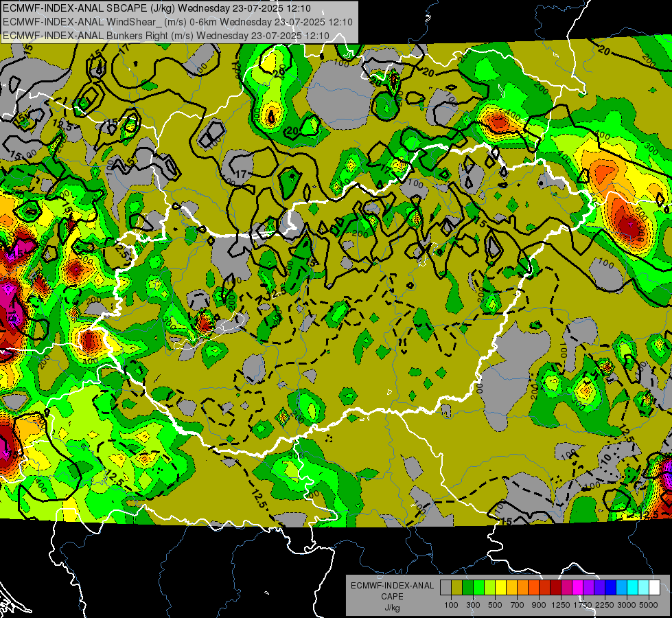Viewport: 672px width, 618px height.
Task: Click the 100 tick label in legend
Action: [451, 605]
